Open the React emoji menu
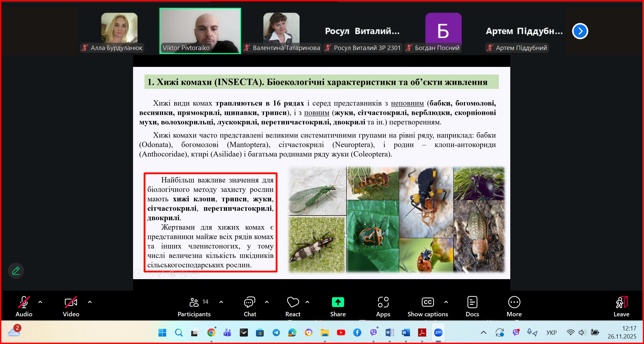 click(293, 306)
